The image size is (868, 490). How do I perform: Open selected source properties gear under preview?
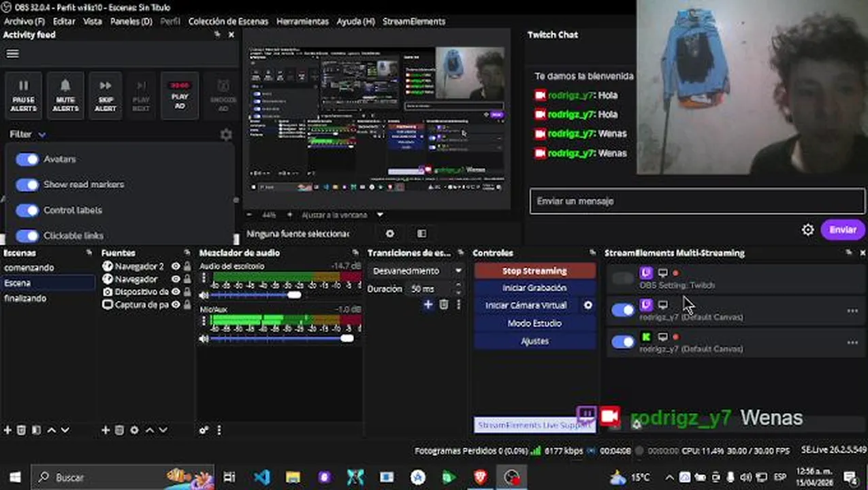click(x=389, y=233)
